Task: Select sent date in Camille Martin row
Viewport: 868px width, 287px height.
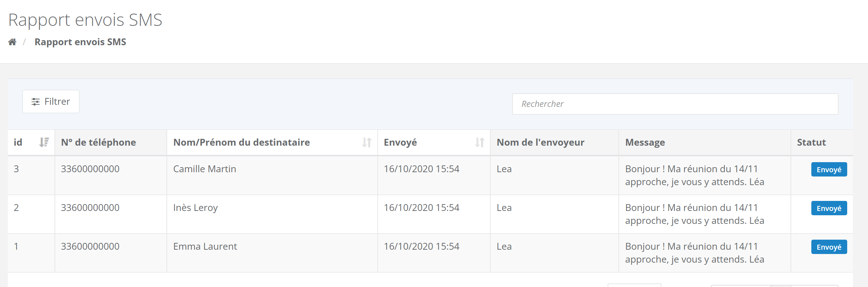Action: (421, 169)
